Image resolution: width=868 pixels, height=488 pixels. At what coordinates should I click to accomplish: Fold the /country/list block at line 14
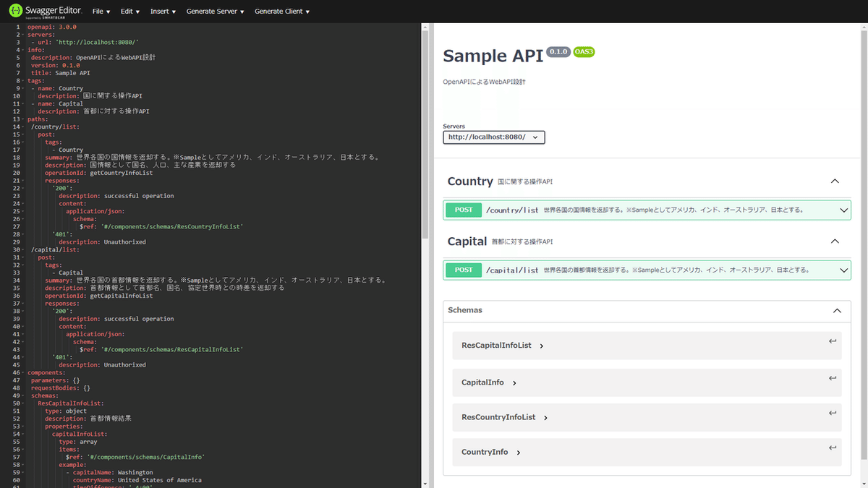click(x=24, y=127)
